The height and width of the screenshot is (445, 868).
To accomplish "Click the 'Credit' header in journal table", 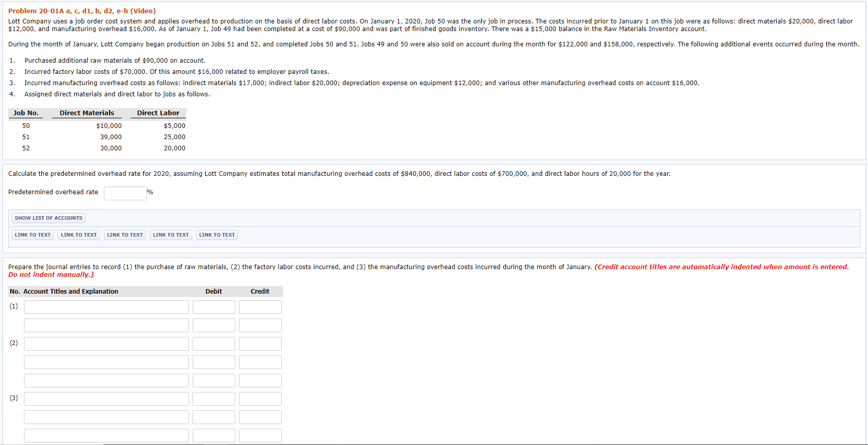I will [x=260, y=292].
